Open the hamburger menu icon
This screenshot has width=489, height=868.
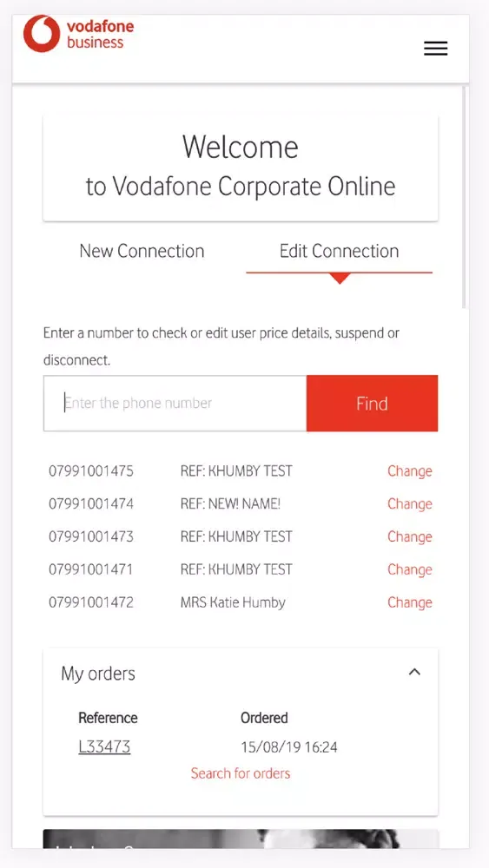(436, 49)
